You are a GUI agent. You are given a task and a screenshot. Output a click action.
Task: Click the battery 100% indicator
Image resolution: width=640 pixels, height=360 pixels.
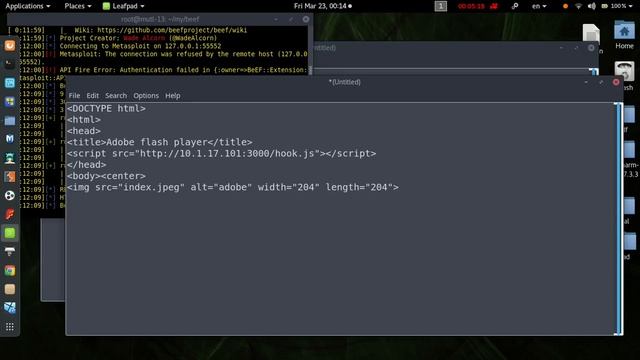click(x=614, y=6)
